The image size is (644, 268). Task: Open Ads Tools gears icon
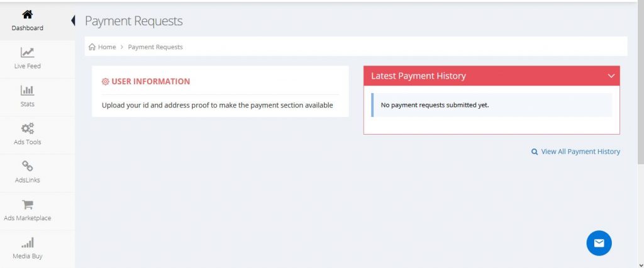(x=28, y=129)
